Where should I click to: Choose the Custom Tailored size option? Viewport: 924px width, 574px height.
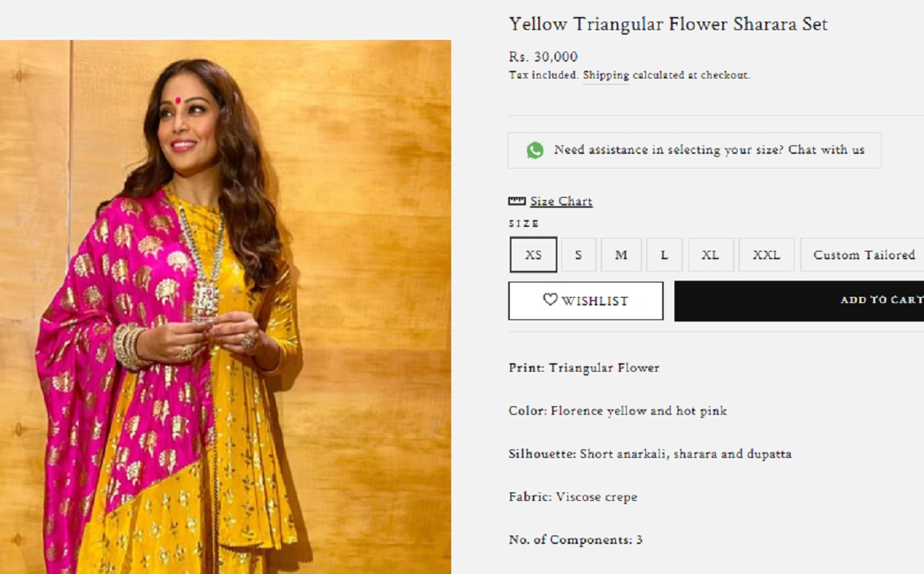click(863, 255)
